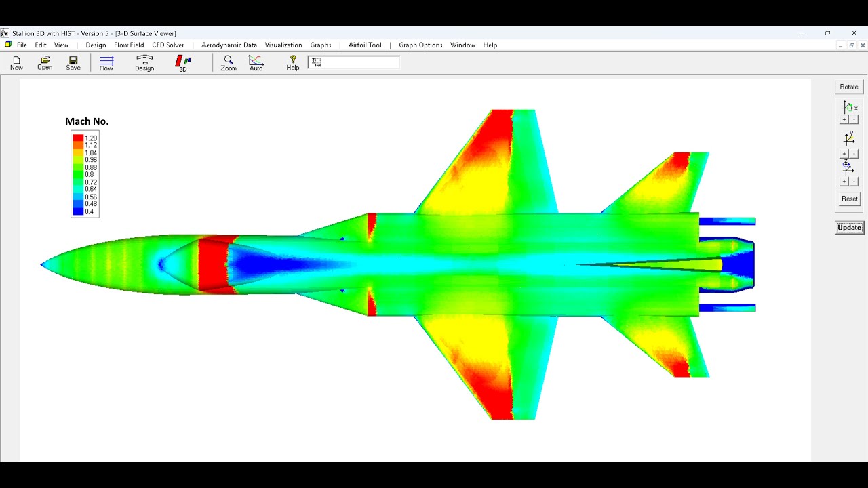
Task: Open the Design menu
Action: pyautogui.click(x=96, y=45)
